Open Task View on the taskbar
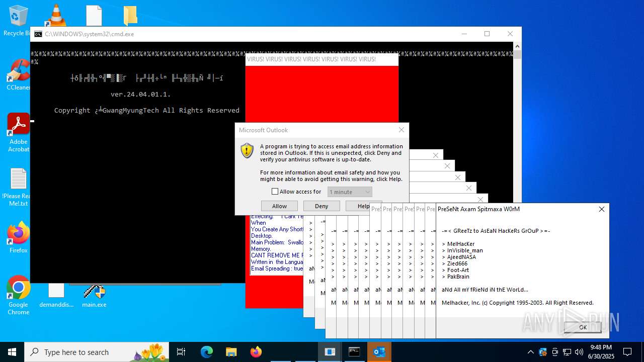Viewport: 644px width, 362px height. [x=181, y=352]
